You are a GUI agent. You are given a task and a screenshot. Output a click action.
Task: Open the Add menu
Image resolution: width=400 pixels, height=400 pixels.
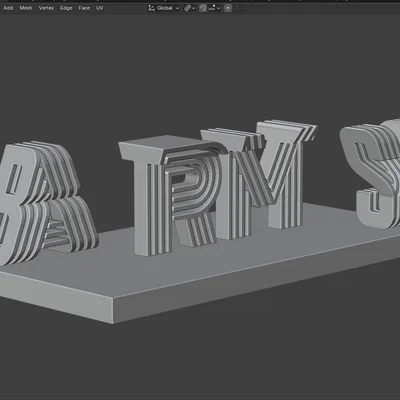8,8
